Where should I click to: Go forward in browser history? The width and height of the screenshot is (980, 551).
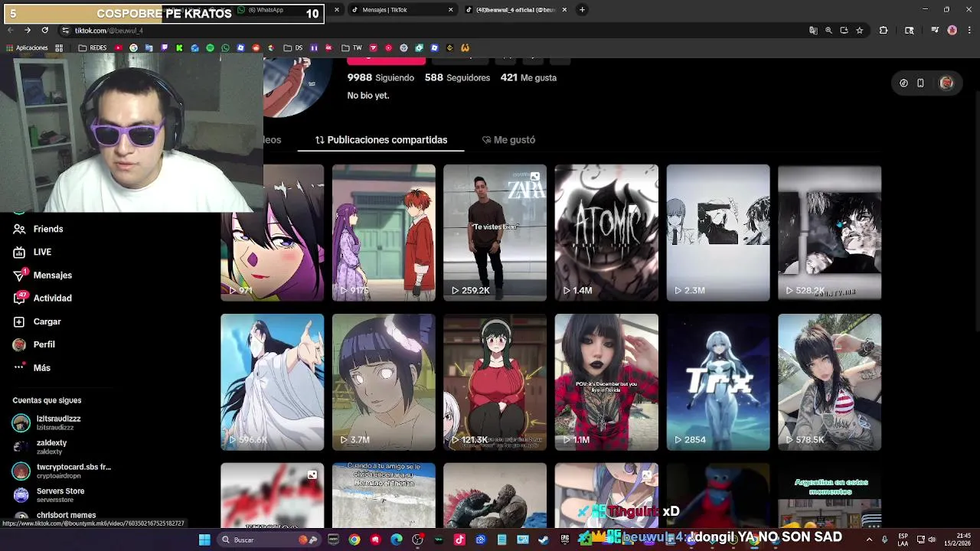pyautogui.click(x=28, y=31)
